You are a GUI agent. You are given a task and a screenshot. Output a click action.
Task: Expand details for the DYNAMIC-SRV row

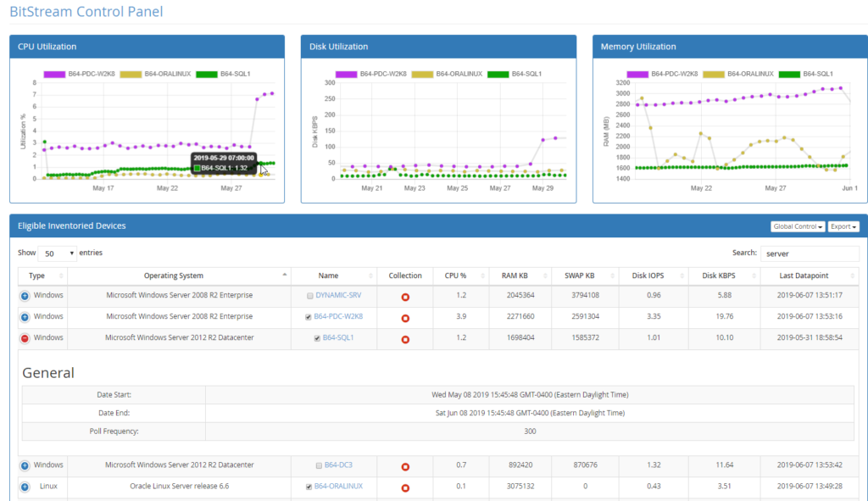coord(25,296)
